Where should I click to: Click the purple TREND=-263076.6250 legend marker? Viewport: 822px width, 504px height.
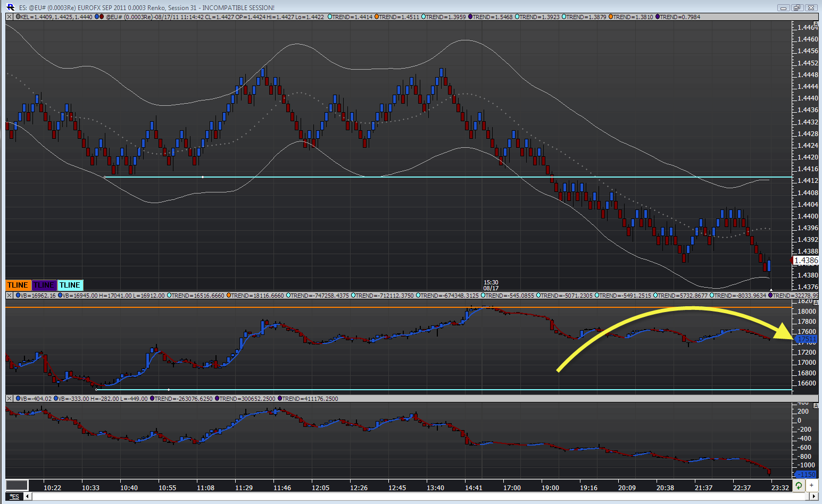point(152,399)
